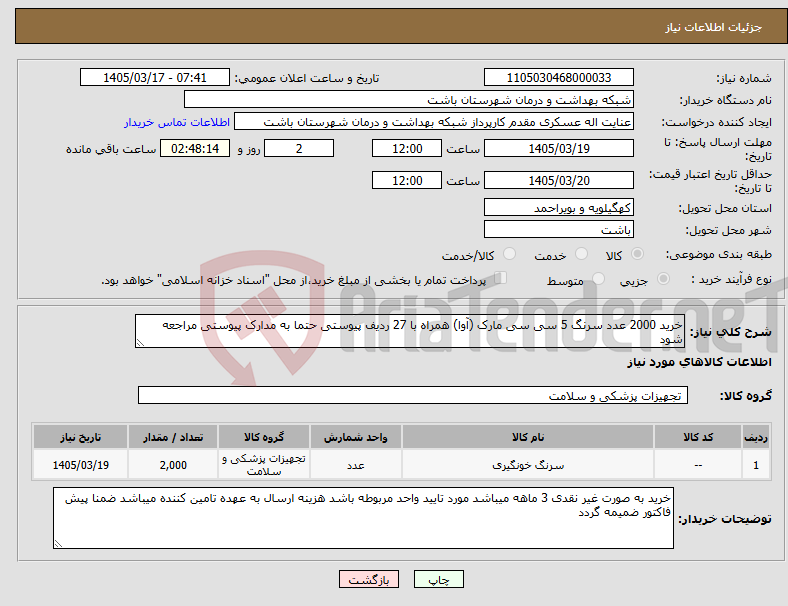
Task: Click the delivery city باشت field
Action: [558, 230]
